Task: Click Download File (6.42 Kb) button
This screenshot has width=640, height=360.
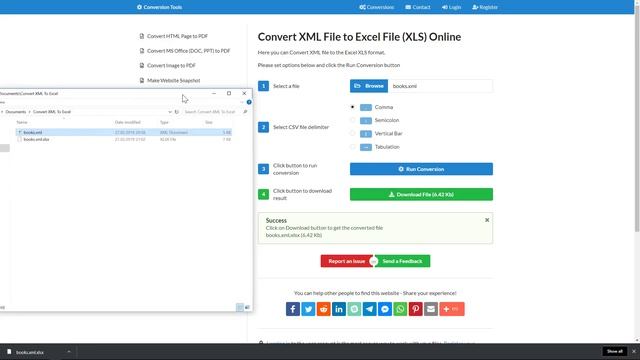Action: pos(421,194)
